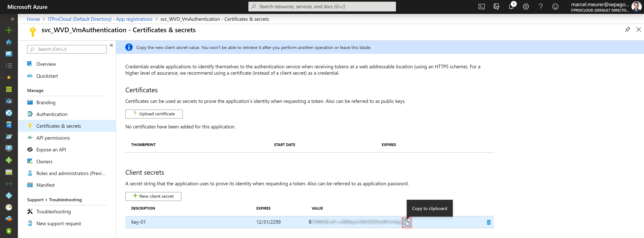
Task: Click the create a resource plus icon
Action: click(9, 30)
